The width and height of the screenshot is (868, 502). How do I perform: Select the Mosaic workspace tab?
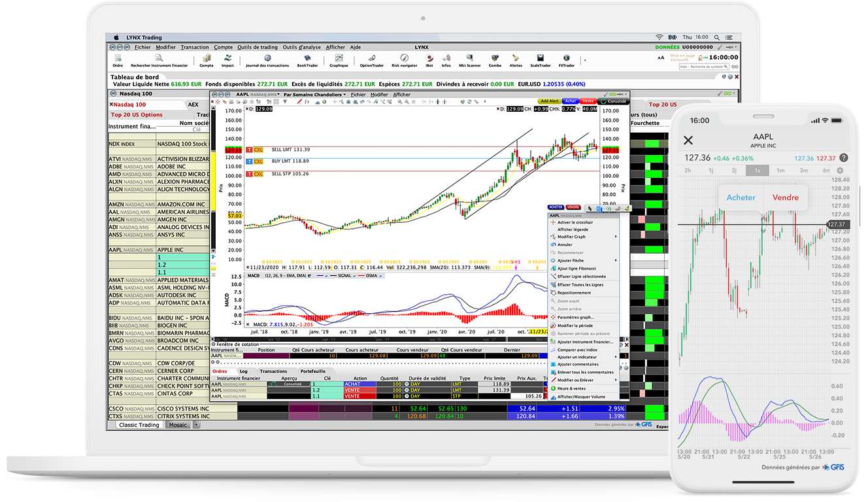(x=178, y=425)
